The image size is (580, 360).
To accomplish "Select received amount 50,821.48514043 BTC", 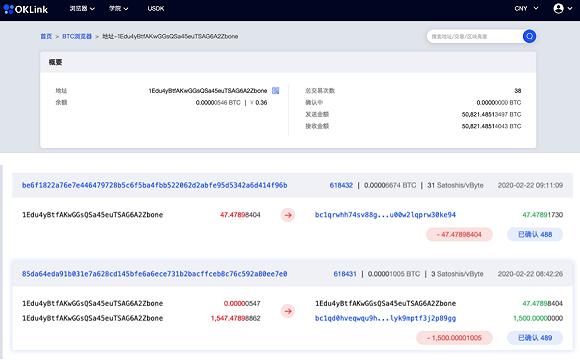I will 491,126.
